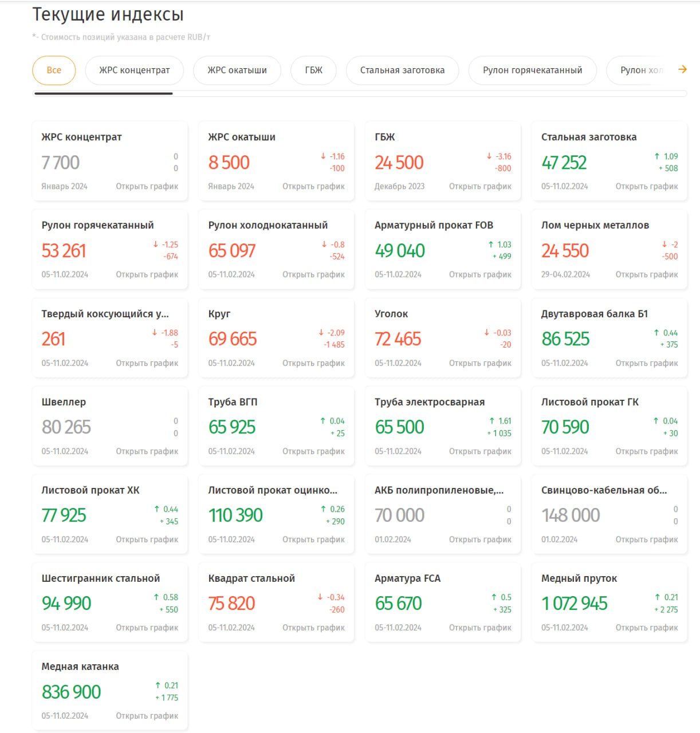Open chart for ЖРС окатыши
Viewport: 700px width, 733px height.
click(313, 187)
